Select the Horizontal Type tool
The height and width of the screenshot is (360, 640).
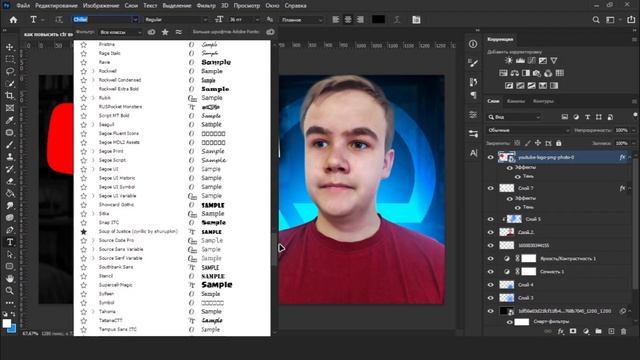pos(9,242)
